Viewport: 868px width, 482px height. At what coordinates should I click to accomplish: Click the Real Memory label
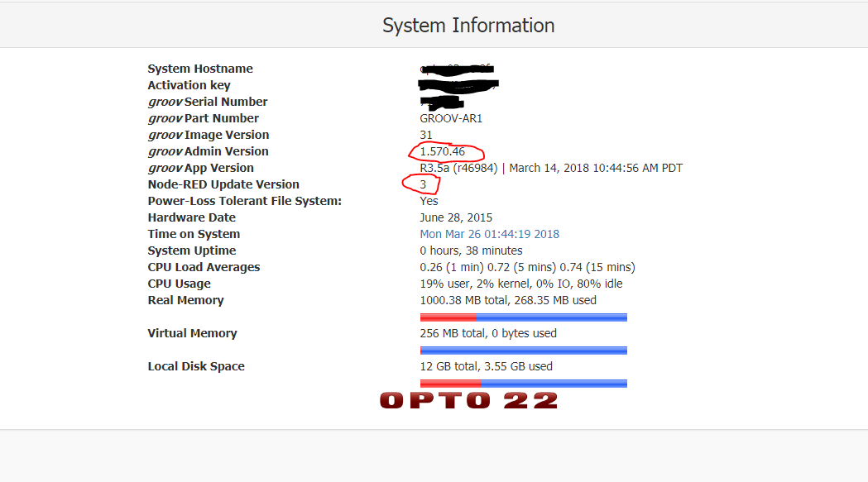tap(185, 300)
